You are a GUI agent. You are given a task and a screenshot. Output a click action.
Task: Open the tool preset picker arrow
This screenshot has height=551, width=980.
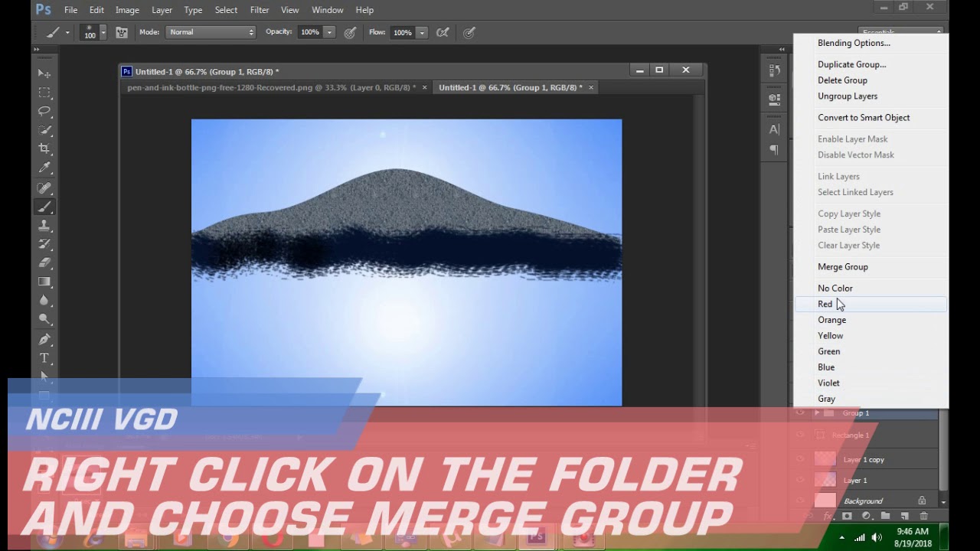(x=67, y=32)
